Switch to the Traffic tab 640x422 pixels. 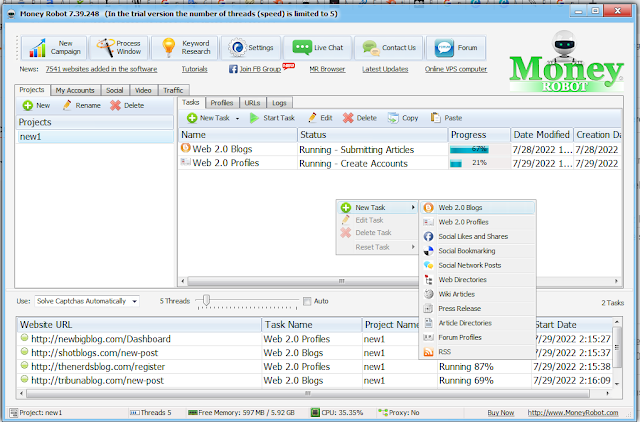pos(173,90)
